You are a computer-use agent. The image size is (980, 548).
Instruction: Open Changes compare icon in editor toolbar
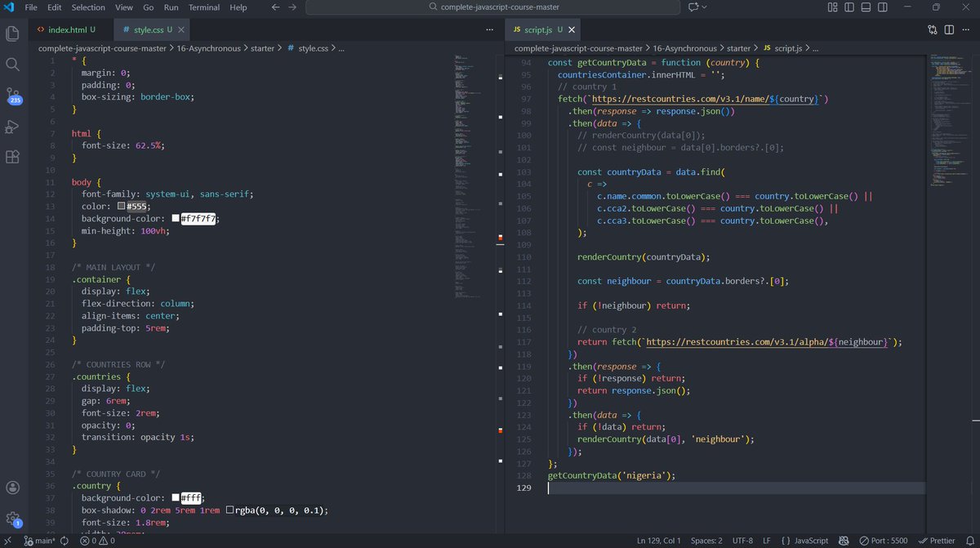coord(933,29)
